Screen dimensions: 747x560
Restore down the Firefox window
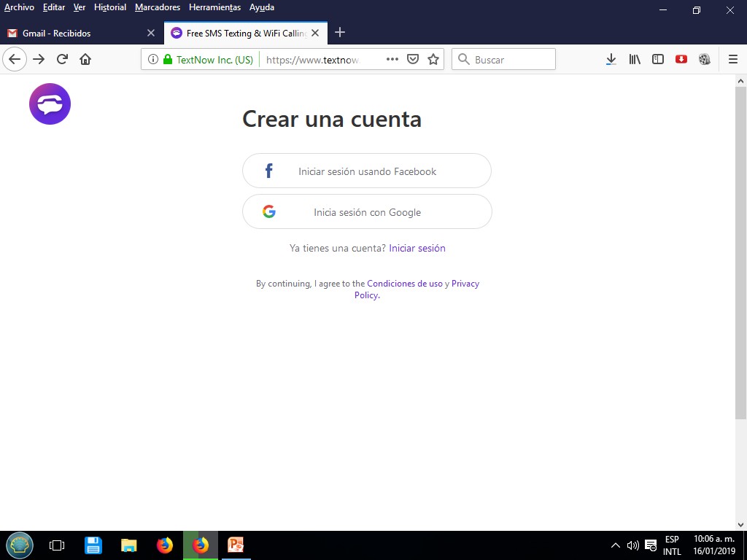click(x=697, y=10)
